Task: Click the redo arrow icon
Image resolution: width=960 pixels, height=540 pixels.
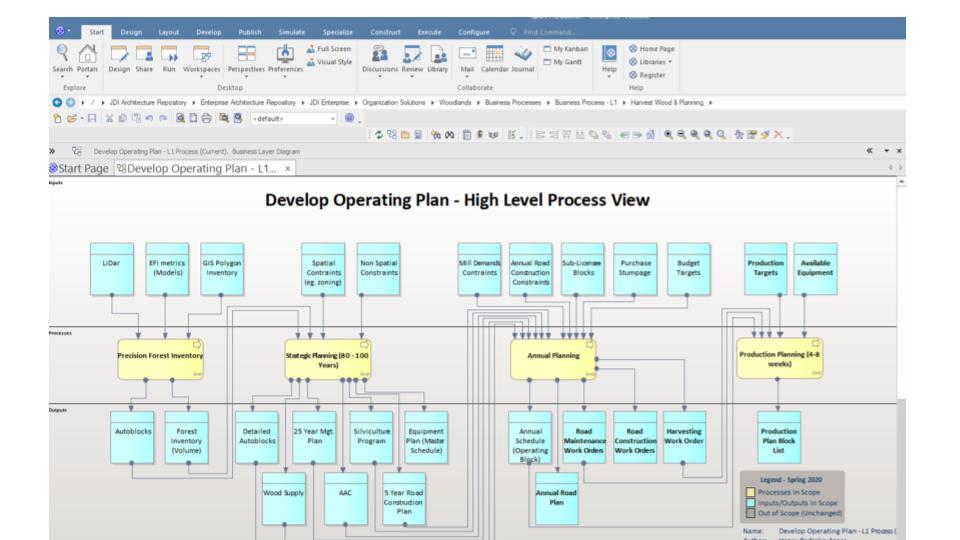Action: (163, 118)
